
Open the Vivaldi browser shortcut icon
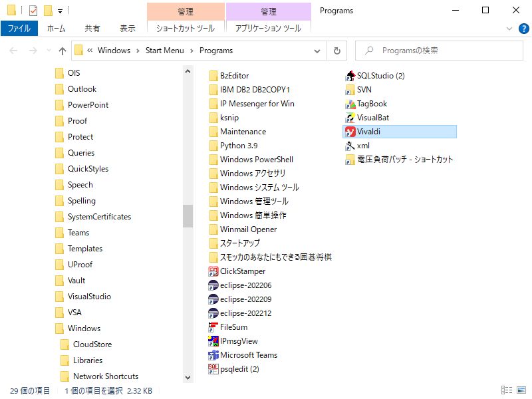tap(350, 132)
